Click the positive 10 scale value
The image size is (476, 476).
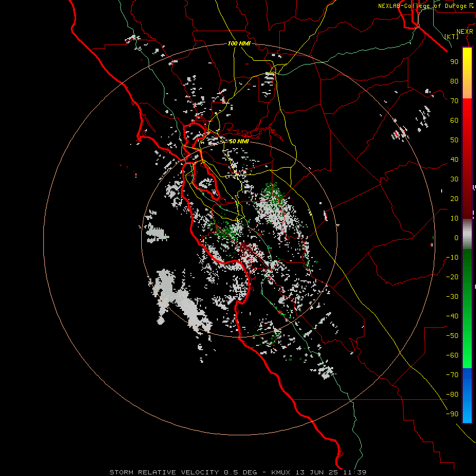pos(454,218)
